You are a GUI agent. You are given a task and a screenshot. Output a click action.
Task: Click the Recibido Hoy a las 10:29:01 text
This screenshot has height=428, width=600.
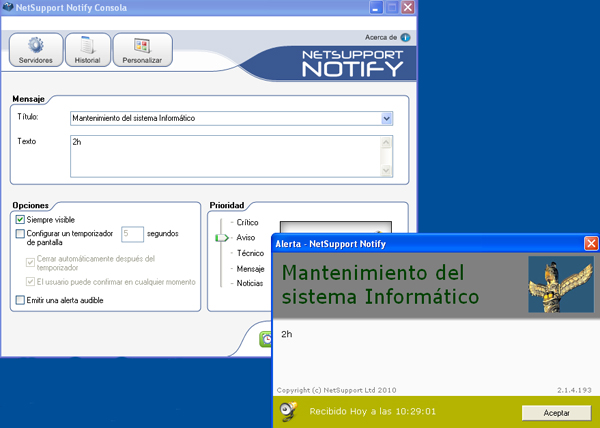[x=373, y=412]
